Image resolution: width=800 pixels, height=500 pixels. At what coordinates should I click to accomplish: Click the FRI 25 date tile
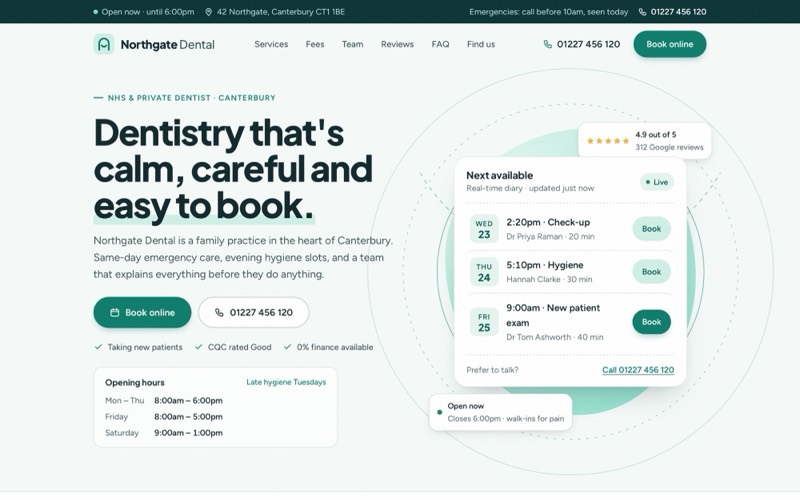(x=484, y=322)
